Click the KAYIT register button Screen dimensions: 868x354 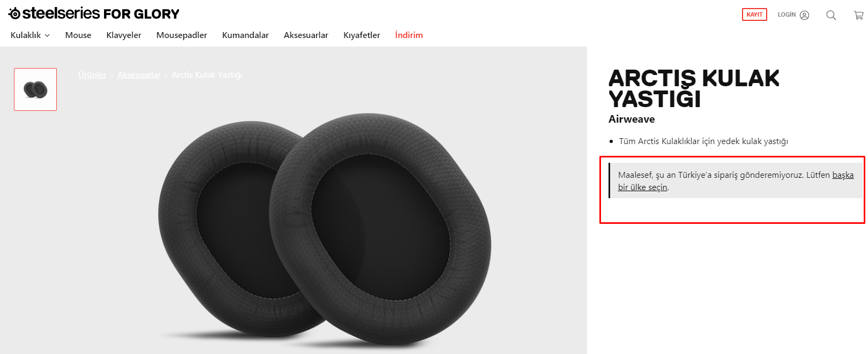click(754, 14)
